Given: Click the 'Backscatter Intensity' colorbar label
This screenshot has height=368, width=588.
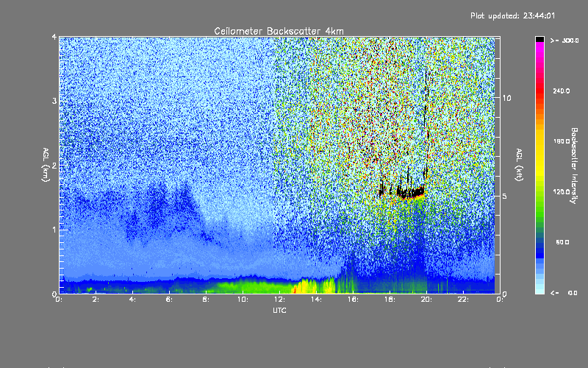Looking at the screenshot, I should (x=574, y=166).
